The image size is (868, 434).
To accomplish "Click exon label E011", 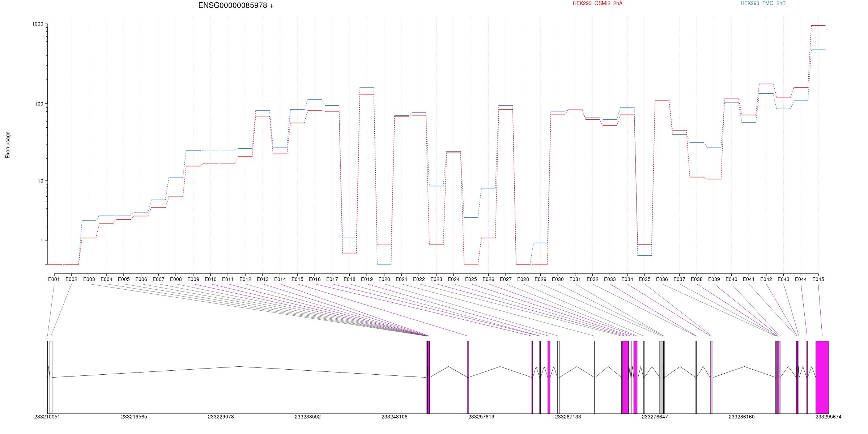I will [228, 279].
